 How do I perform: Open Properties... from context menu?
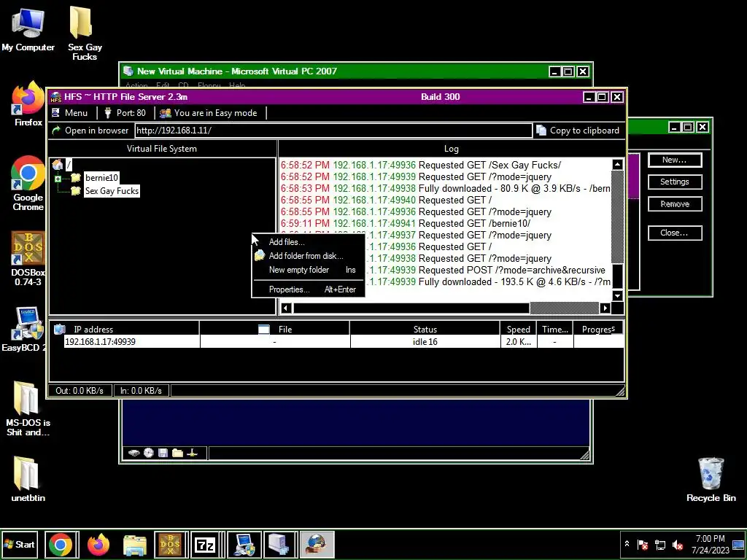(x=307, y=289)
